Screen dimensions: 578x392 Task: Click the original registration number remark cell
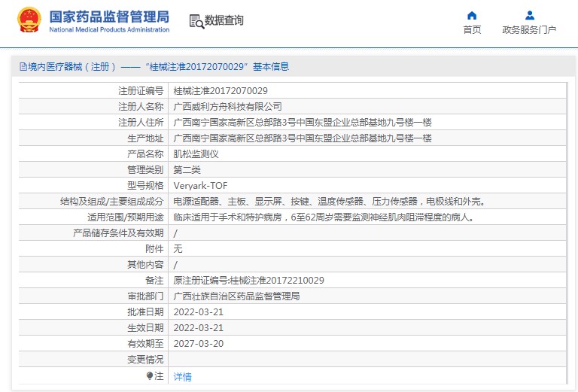click(x=248, y=280)
